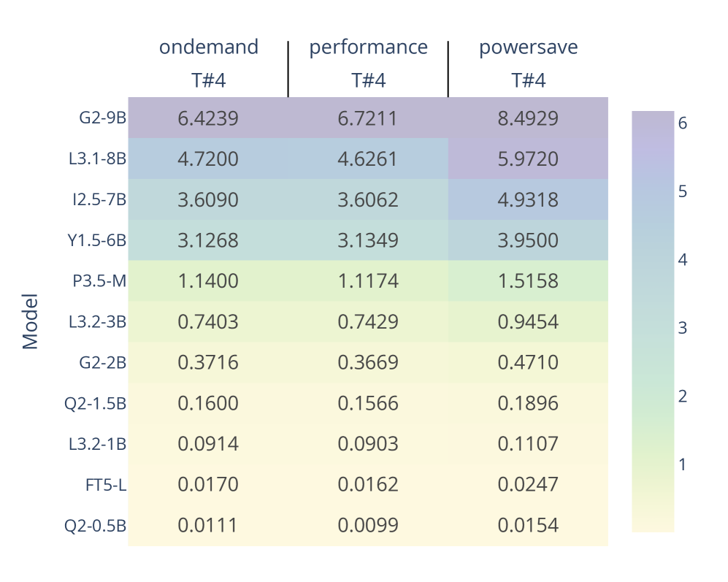Click the powersave column header
728x582 pixels.
pos(528,47)
